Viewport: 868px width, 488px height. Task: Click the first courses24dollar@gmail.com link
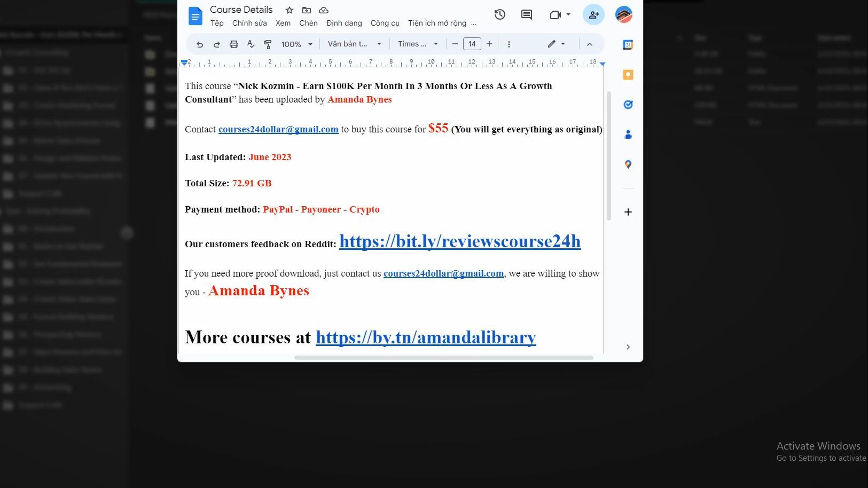pyautogui.click(x=278, y=129)
